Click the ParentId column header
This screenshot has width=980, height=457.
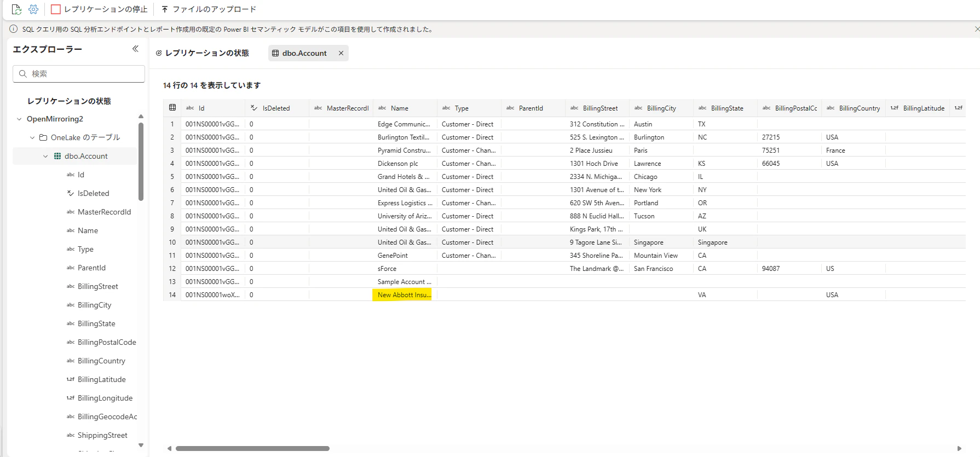533,108
